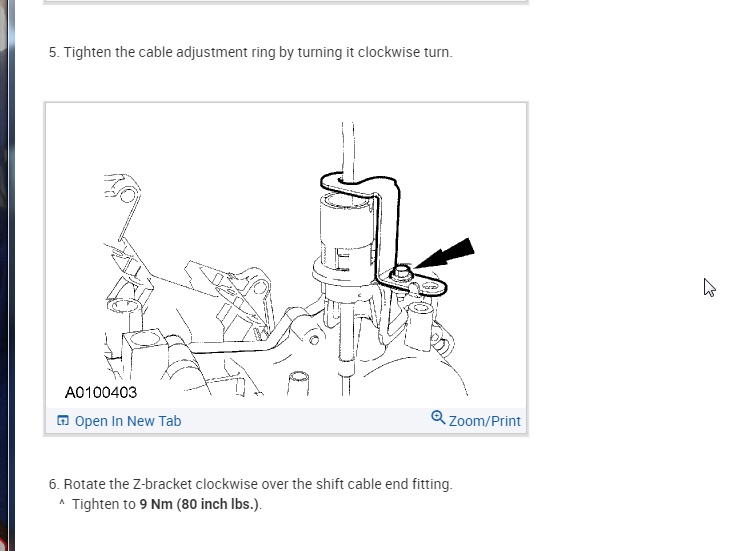Click the Open In New Tab icon
Viewport: 738px width, 551px height.
63,420
